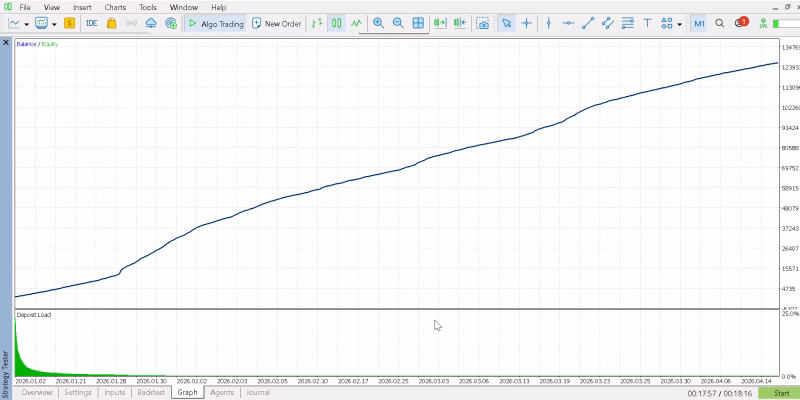Click the zoom in magnifier icon

[378, 23]
